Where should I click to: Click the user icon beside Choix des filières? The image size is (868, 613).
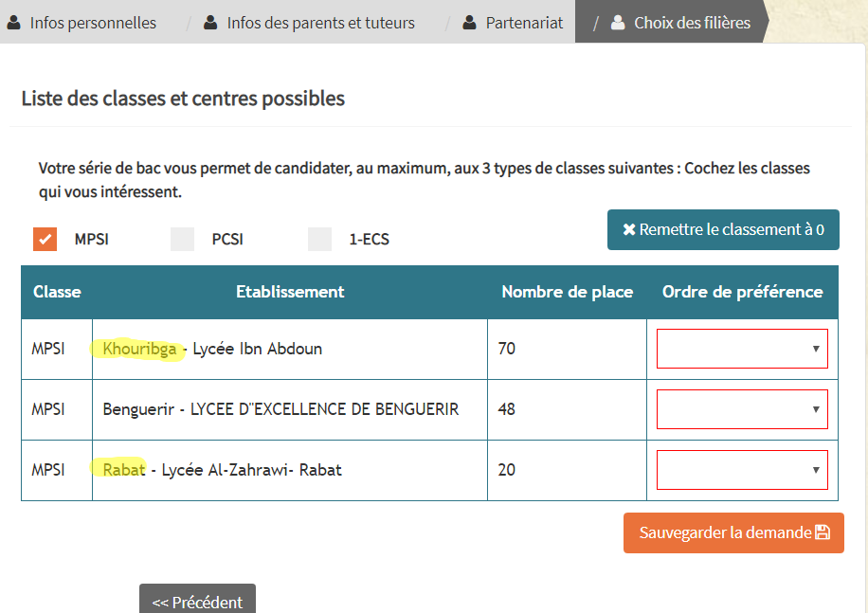tap(618, 23)
